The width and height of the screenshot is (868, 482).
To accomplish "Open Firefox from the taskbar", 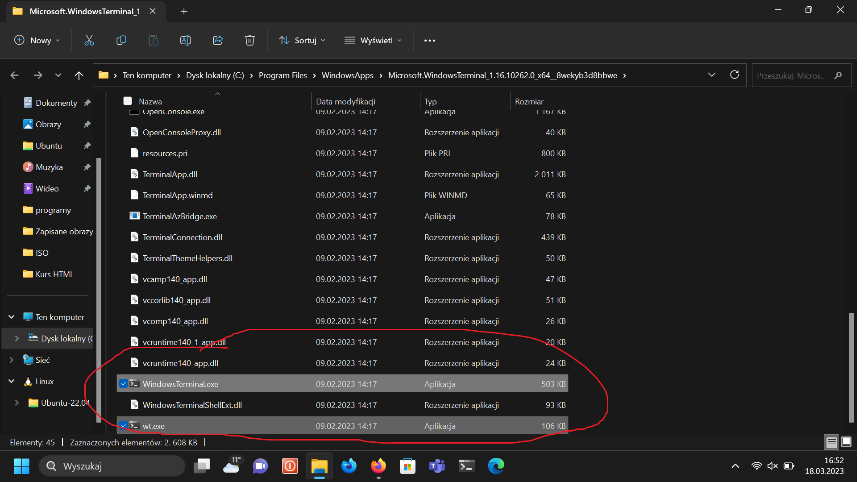I will coord(378,466).
